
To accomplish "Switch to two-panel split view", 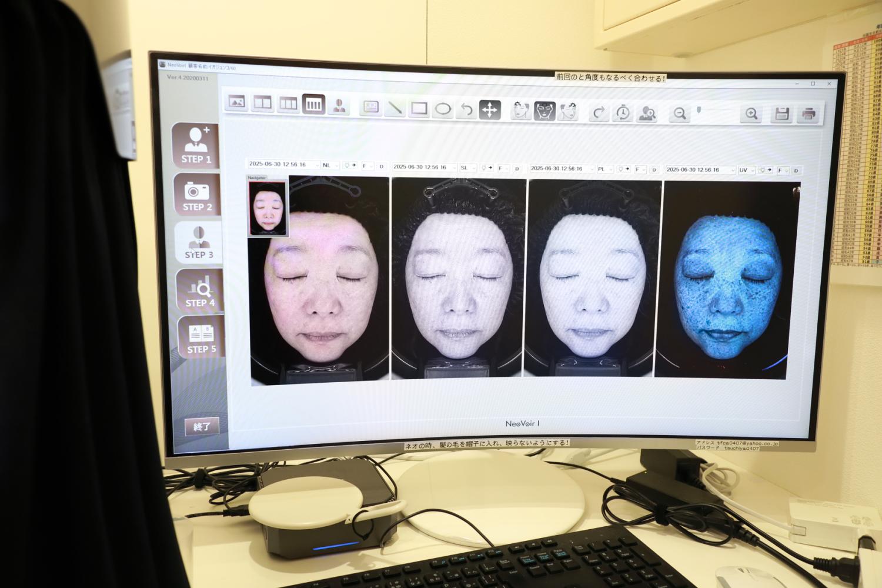I will click(262, 103).
